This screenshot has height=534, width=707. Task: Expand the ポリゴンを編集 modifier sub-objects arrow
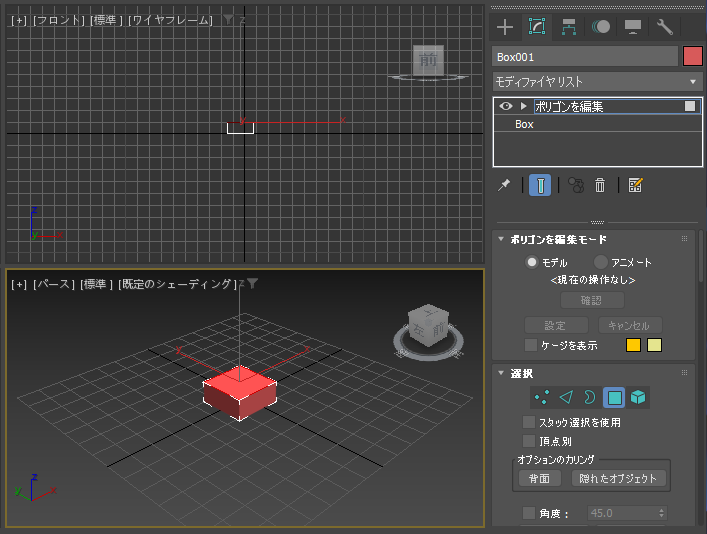click(x=523, y=106)
